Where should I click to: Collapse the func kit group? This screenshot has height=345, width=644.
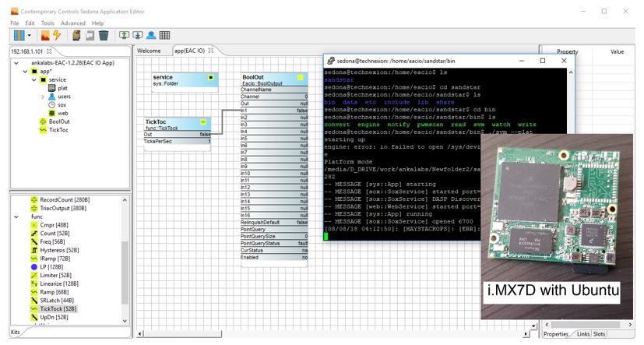tap(16, 217)
